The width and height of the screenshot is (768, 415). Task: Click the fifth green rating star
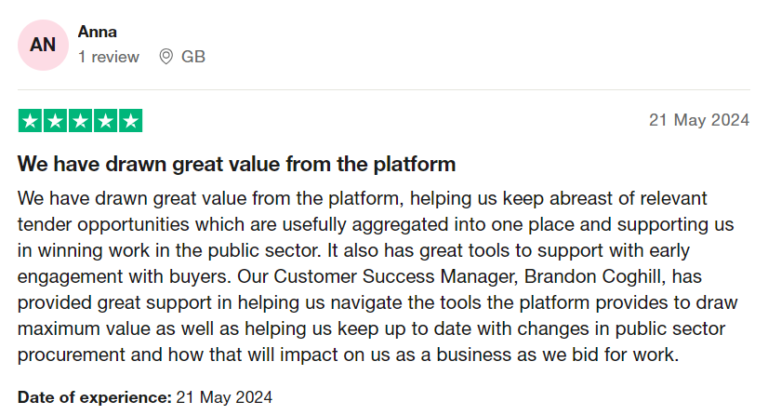[130, 121]
